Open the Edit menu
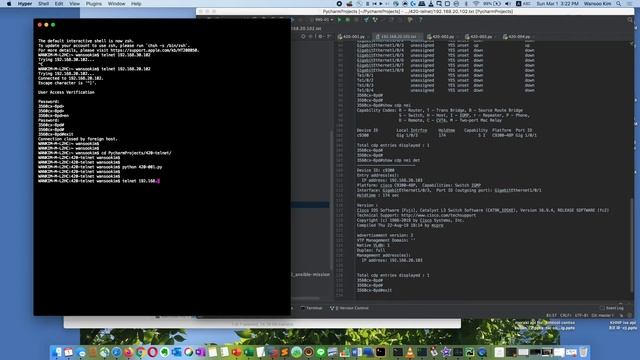The image size is (640, 360). pyautogui.click(x=59, y=4)
